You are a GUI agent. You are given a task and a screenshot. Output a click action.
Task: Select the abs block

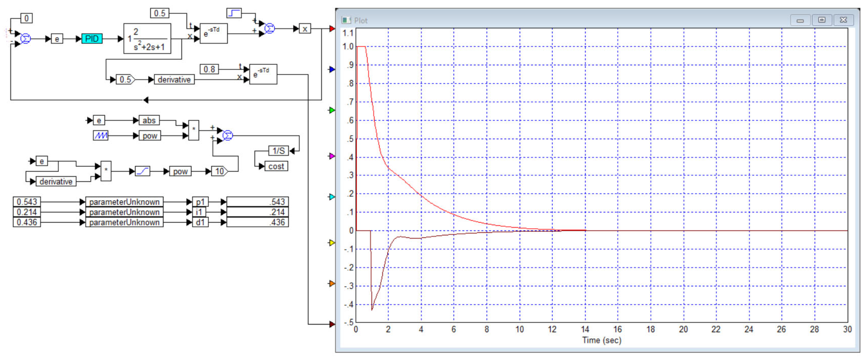[x=149, y=120]
